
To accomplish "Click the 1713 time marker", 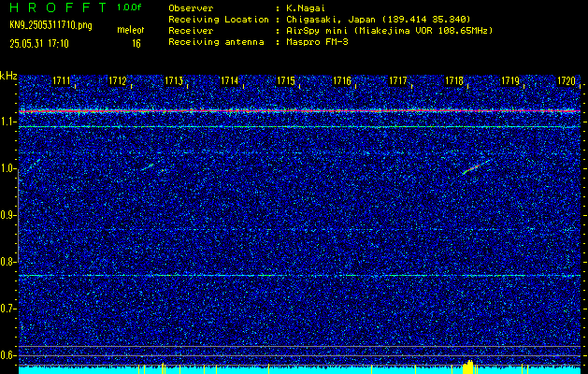I will tap(174, 80).
